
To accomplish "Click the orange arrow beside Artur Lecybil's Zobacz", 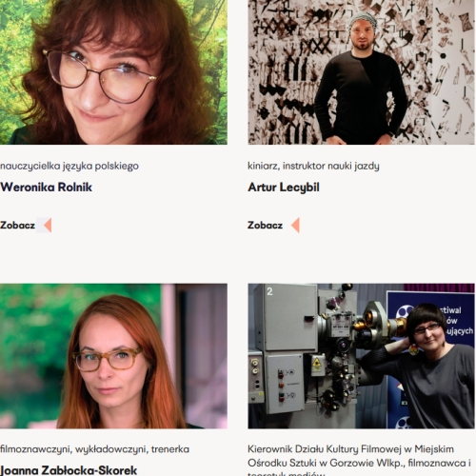I will [x=295, y=226].
